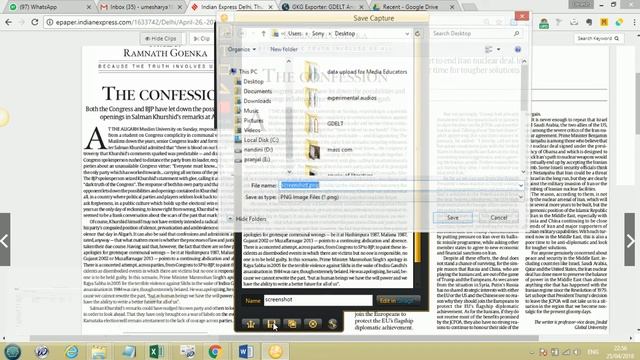Select pranjal (E:) drive in the tree
The width and height of the screenshot is (640, 360).
(x=257, y=160)
